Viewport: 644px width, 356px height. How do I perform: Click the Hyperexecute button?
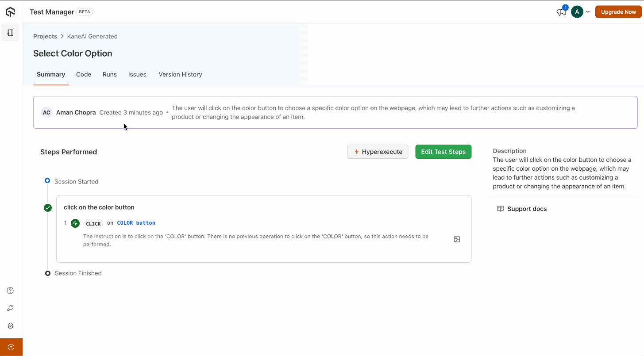coord(378,152)
